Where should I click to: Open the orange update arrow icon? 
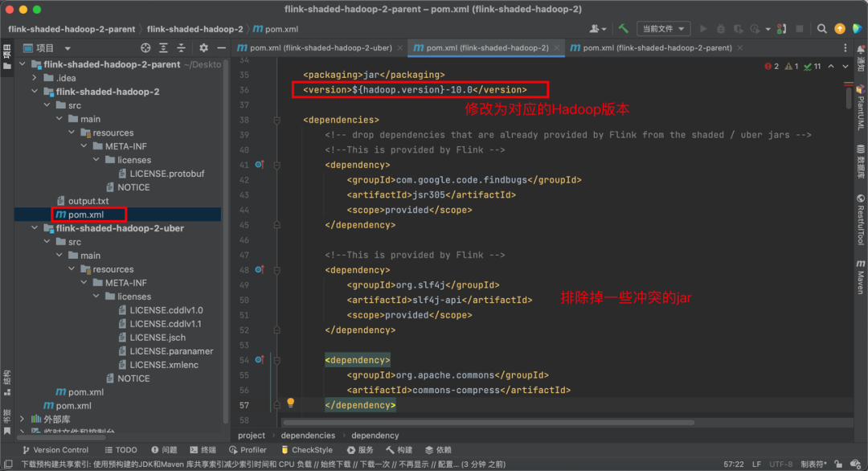[x=840, y=29]
